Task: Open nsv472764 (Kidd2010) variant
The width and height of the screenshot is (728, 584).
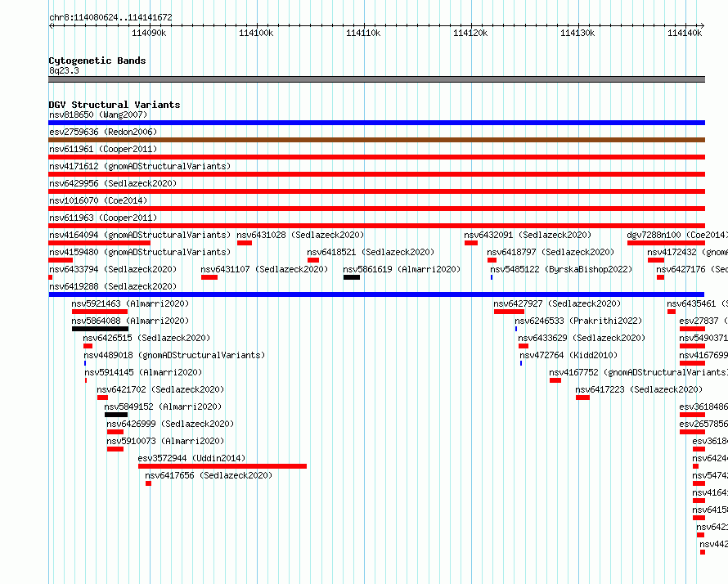Action: [568, 355]
